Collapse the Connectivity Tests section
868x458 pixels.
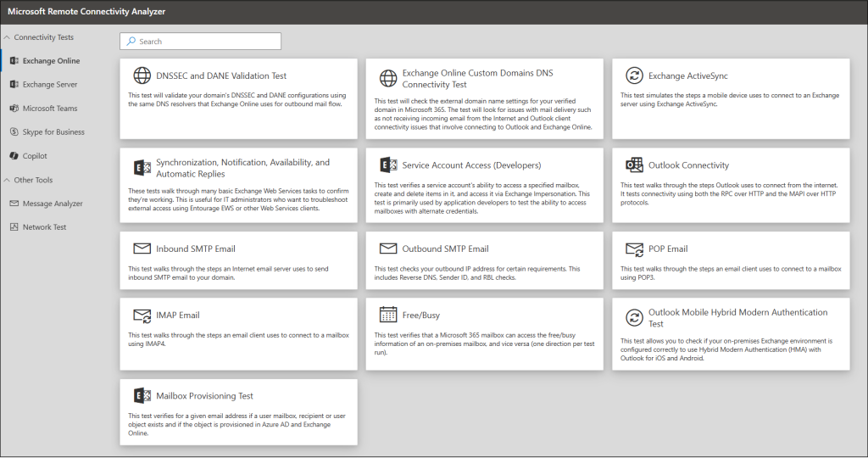7,37
